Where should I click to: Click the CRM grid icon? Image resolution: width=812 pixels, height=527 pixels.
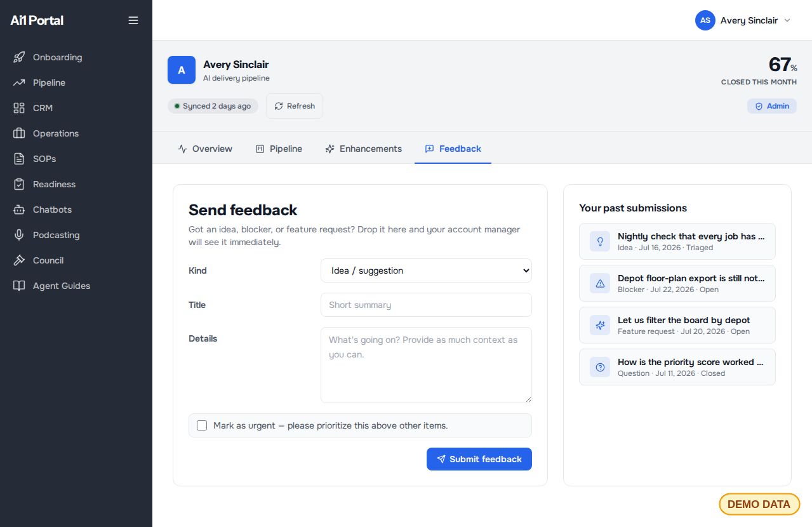pos(19,108)
